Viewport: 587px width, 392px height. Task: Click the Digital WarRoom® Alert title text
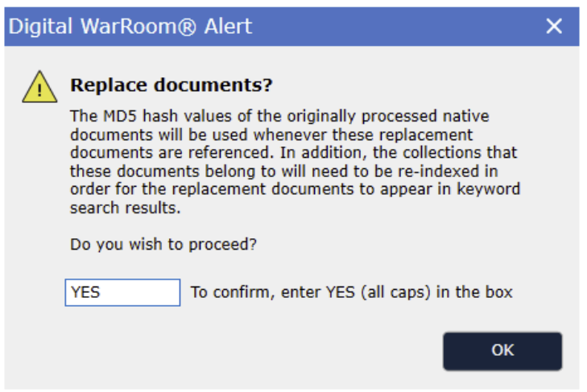(x=130, y=27)
